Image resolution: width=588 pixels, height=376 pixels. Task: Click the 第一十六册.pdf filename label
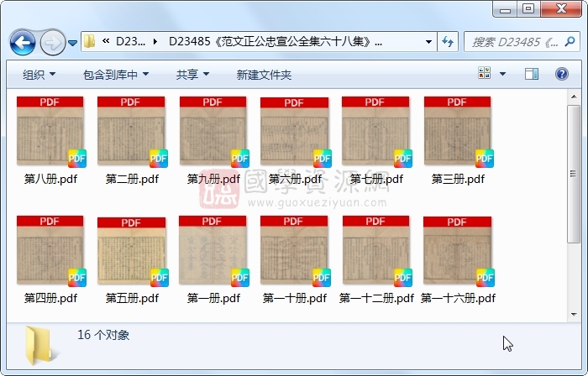[x=458, y=298]
